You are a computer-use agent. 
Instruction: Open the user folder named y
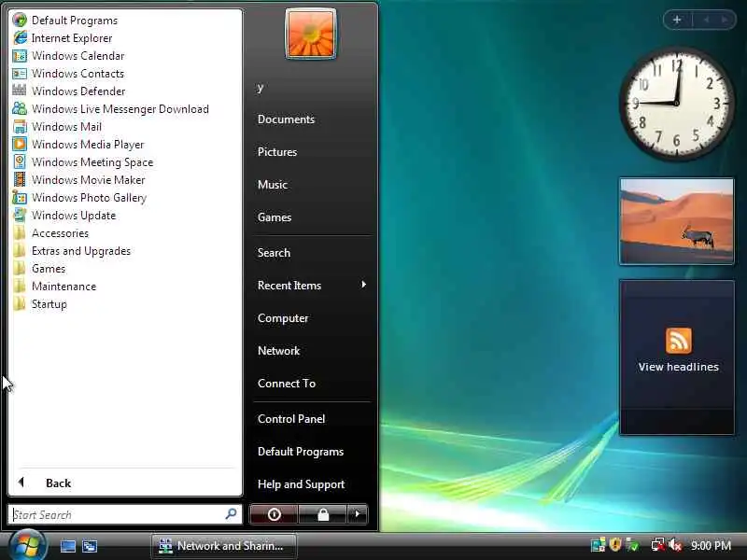coord(261,88)
